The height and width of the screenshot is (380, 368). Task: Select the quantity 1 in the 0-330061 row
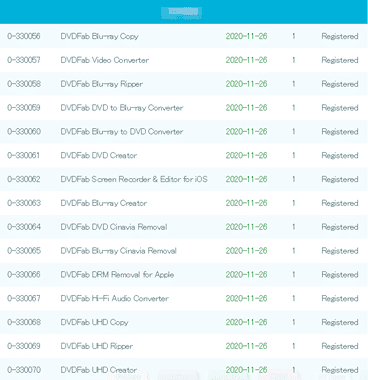pyautogui.click(x=294, y=155)
